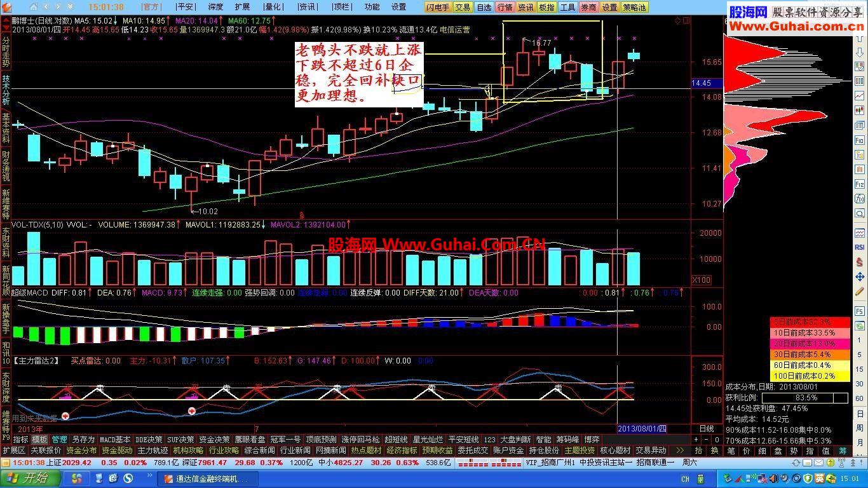Click the 工具 button
This screenshot has width=868, height=488.
pos(567,7)
